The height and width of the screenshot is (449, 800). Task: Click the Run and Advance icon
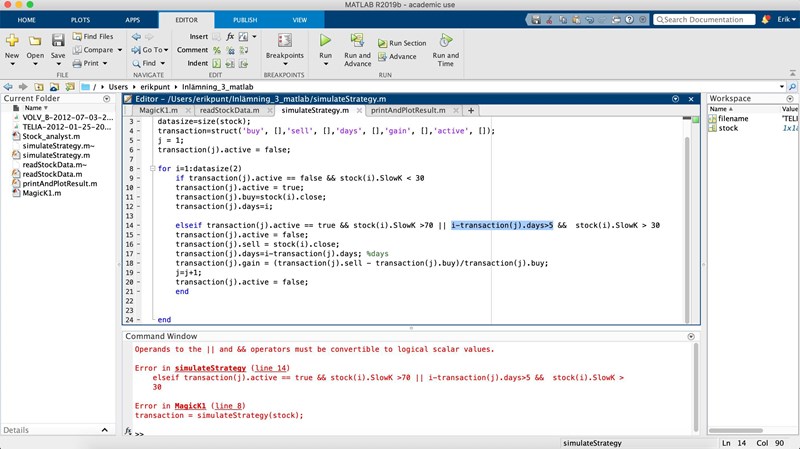[357, 41]
